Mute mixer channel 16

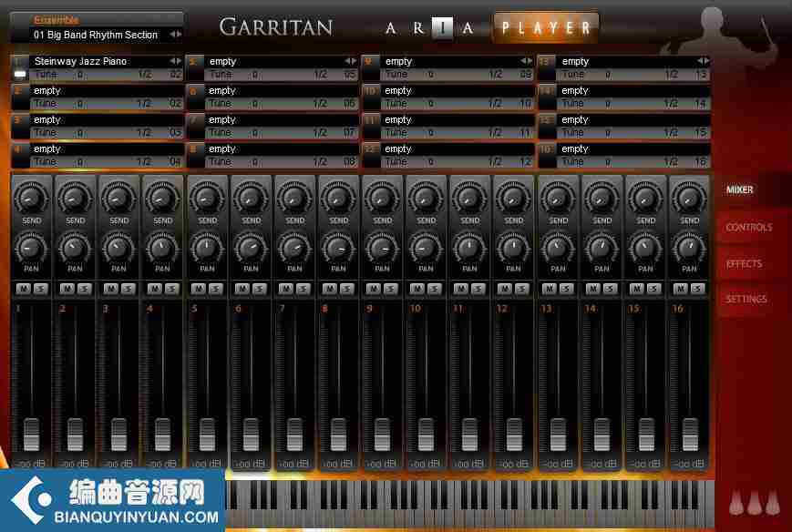[681, 289]
